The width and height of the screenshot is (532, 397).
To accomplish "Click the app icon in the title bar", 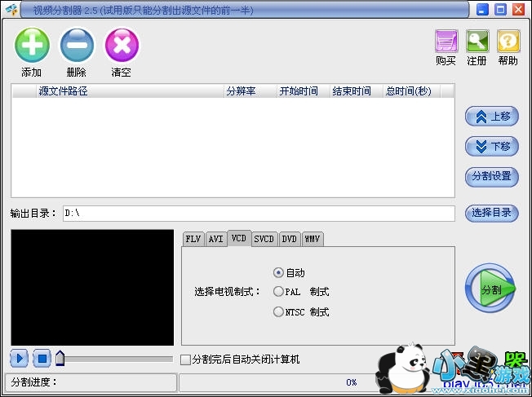I will [x=11, y=10].
